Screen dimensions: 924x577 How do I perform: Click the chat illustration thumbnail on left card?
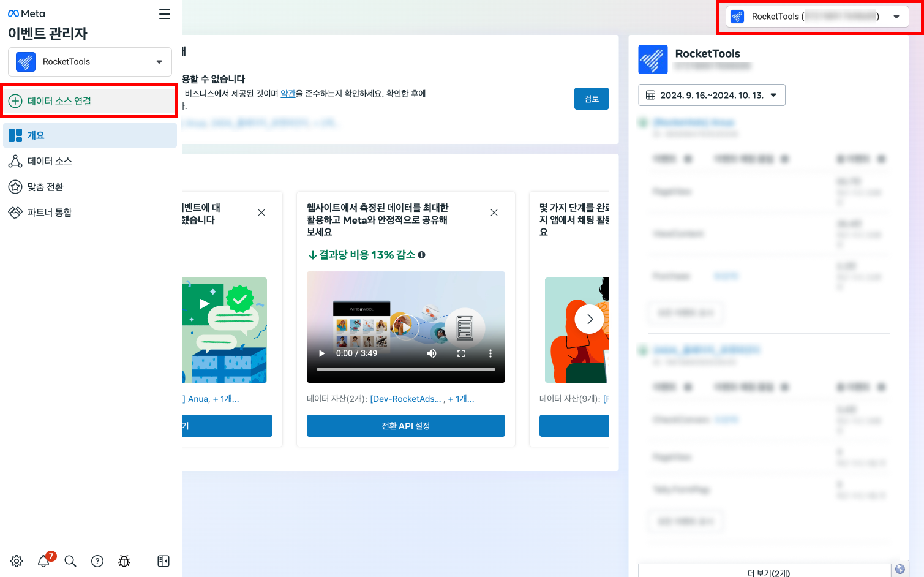[x=224, y=330]
